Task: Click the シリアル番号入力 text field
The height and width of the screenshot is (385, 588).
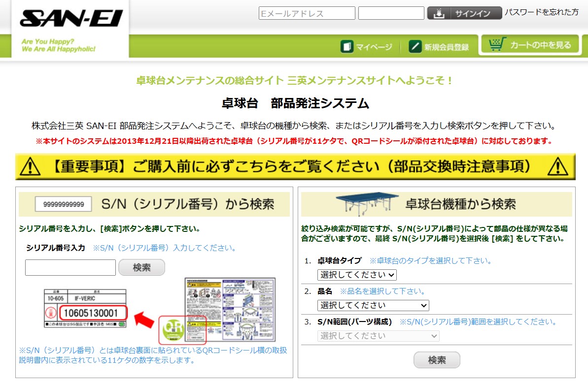Action: [70, 267]
